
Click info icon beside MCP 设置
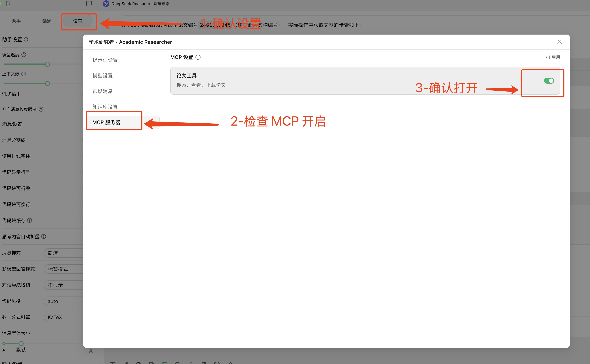(198, 57)
